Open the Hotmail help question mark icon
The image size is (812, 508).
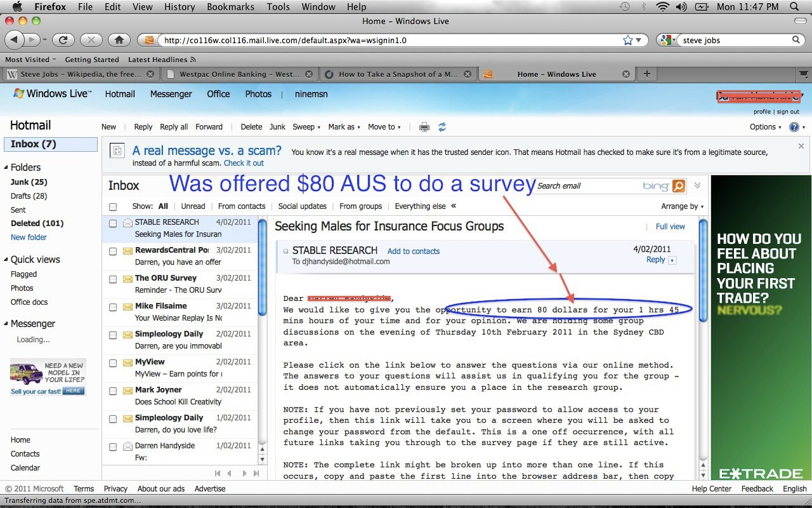pos(794,127)
